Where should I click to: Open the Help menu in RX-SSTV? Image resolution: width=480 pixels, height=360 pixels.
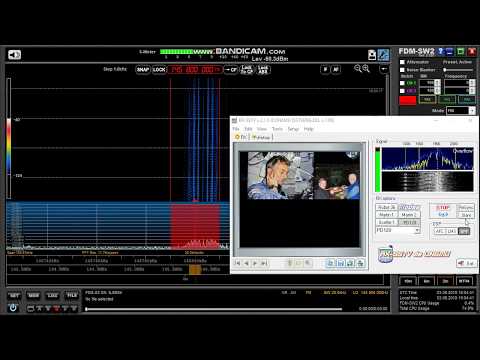308,129
